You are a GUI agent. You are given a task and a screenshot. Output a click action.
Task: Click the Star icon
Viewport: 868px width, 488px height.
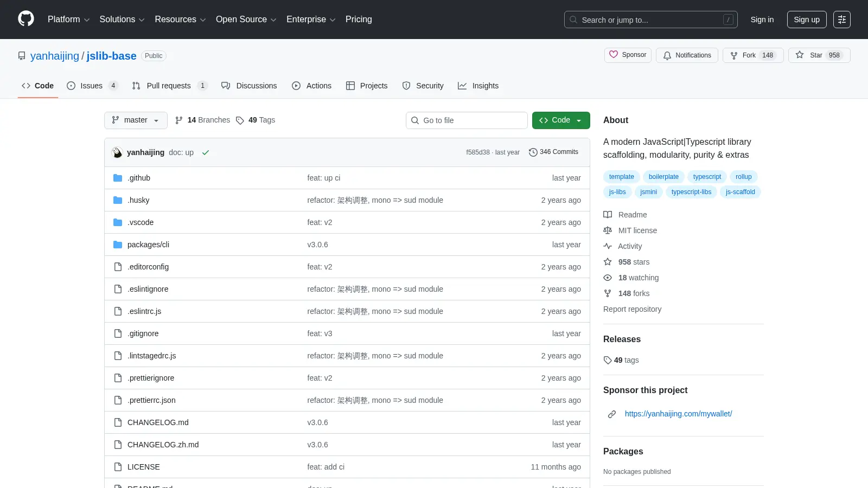click(x=800, y=55)
